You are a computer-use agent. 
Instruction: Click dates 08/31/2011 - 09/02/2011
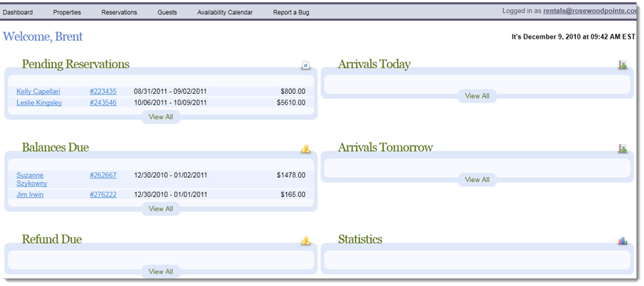170,91
